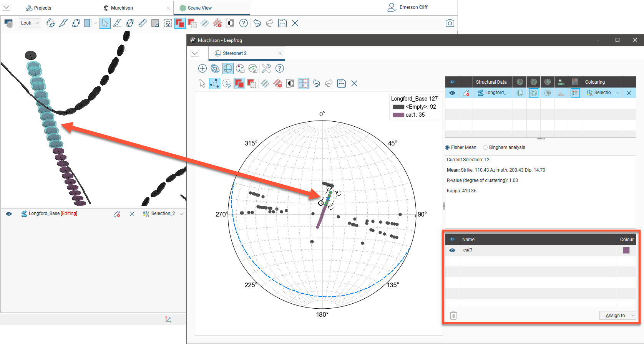Click the add plus icon in Stereonet toolbar
Viewport: 644px width, 344px height.
pyautogui.click(x=202, y=68)
